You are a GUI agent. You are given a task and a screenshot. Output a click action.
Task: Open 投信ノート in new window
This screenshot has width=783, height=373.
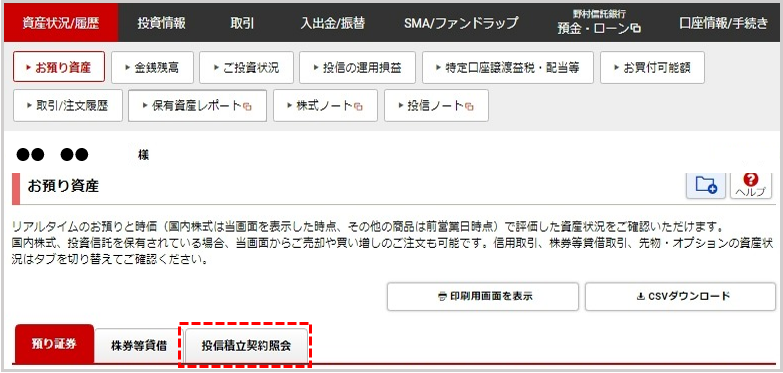tap(436, 105)
